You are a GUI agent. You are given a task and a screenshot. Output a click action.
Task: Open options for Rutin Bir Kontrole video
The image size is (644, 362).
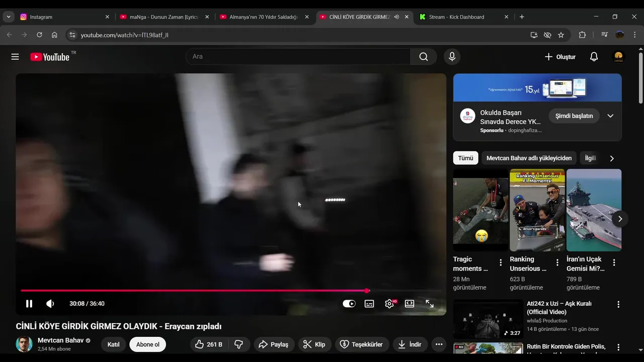[618, 347]
